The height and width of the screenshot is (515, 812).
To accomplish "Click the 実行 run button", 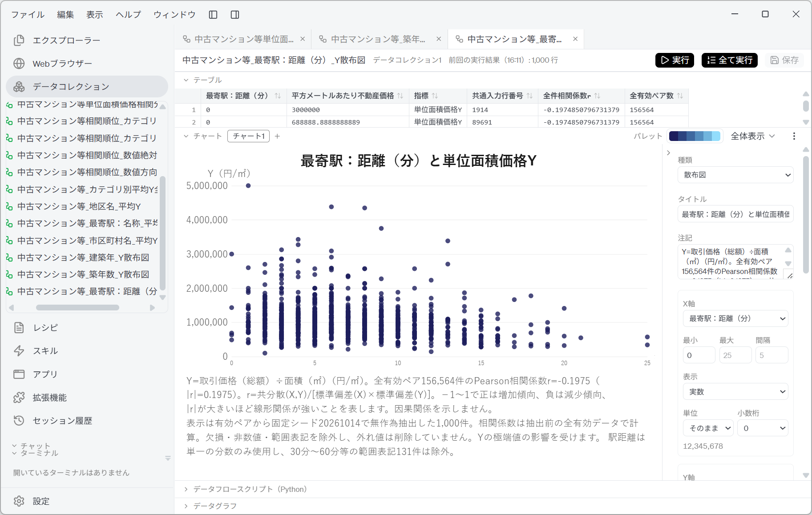I will click(x=675, y=60).
